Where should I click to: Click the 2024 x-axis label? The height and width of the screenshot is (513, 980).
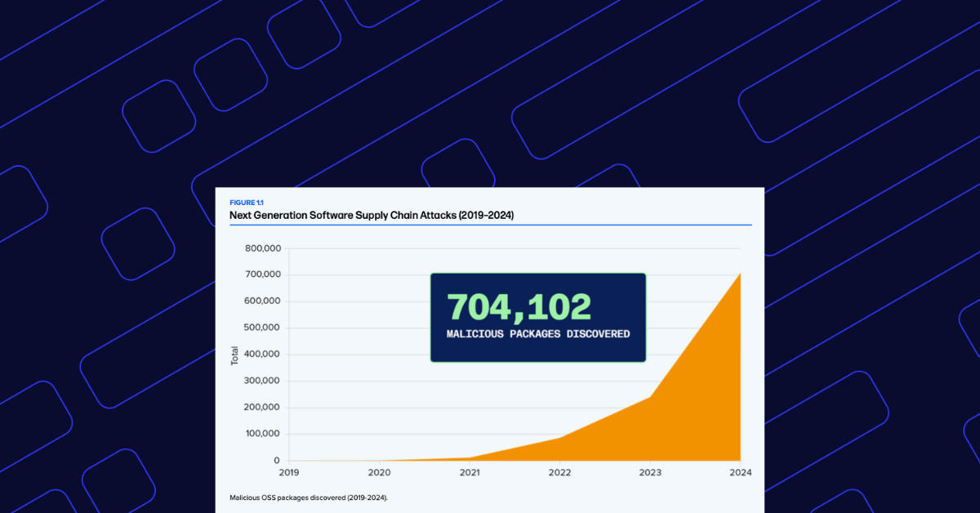[x=740, y=472]
